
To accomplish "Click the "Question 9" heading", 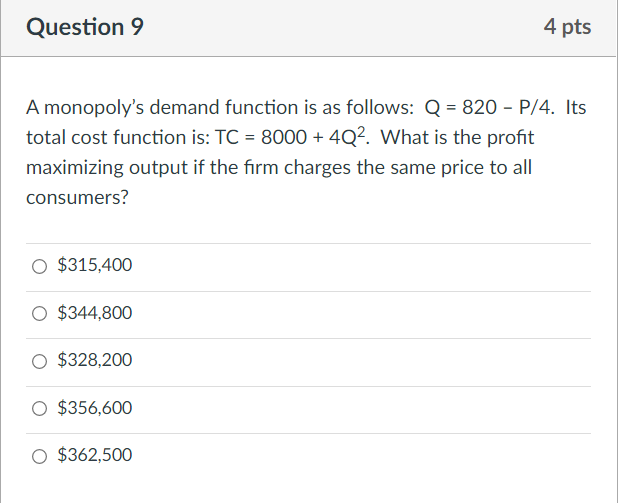I will 84,27.
